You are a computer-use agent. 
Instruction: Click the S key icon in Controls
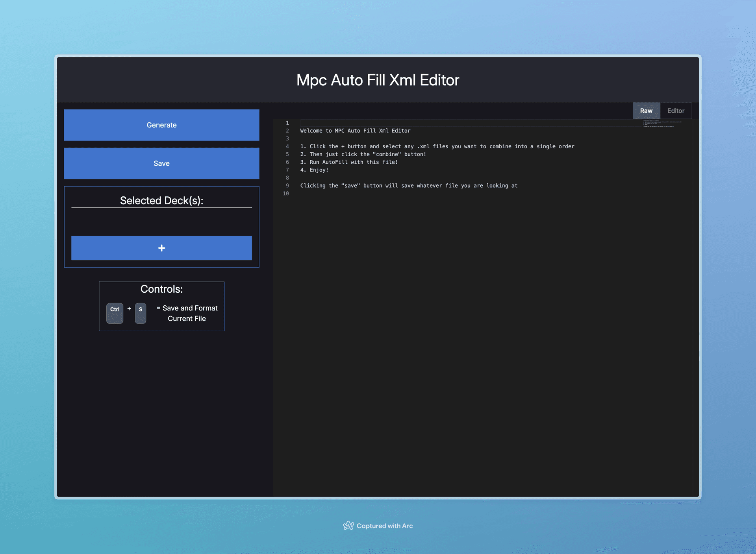coord(141,313)
